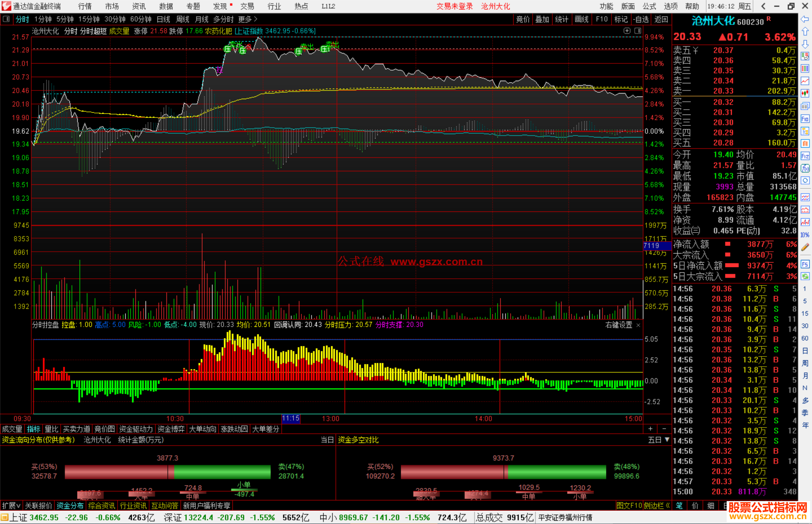Switch to 5分钟 period
Viewport: 812px width, 524px height.
point(65,19)
